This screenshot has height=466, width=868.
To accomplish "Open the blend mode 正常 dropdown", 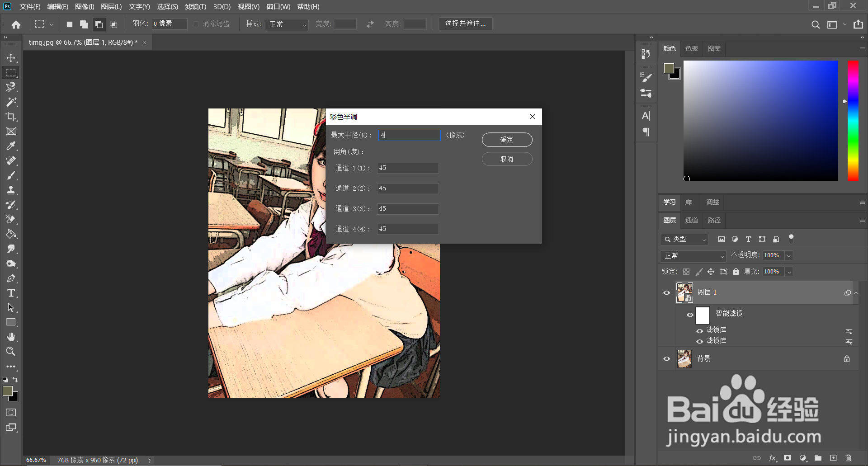I will [x=693, y=256].
